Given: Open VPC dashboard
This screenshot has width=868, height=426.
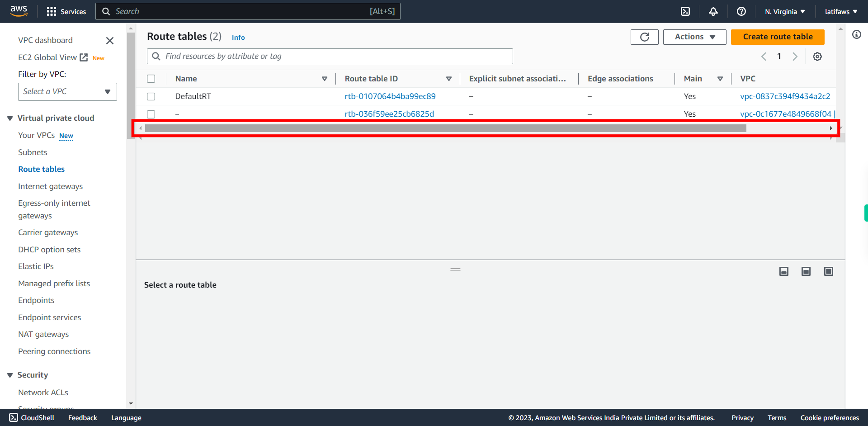Looking at the screenshot, I should click(x=45, y=40).
